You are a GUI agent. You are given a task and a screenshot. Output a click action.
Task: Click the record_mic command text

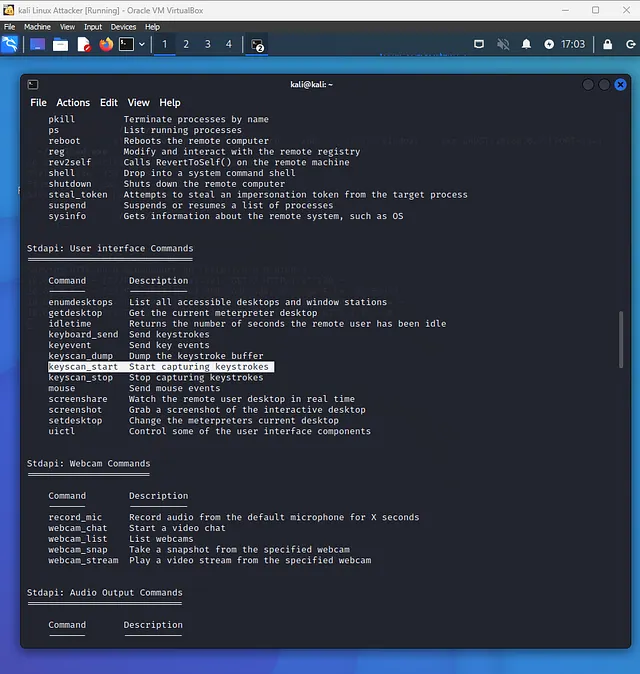pos(75,517)
